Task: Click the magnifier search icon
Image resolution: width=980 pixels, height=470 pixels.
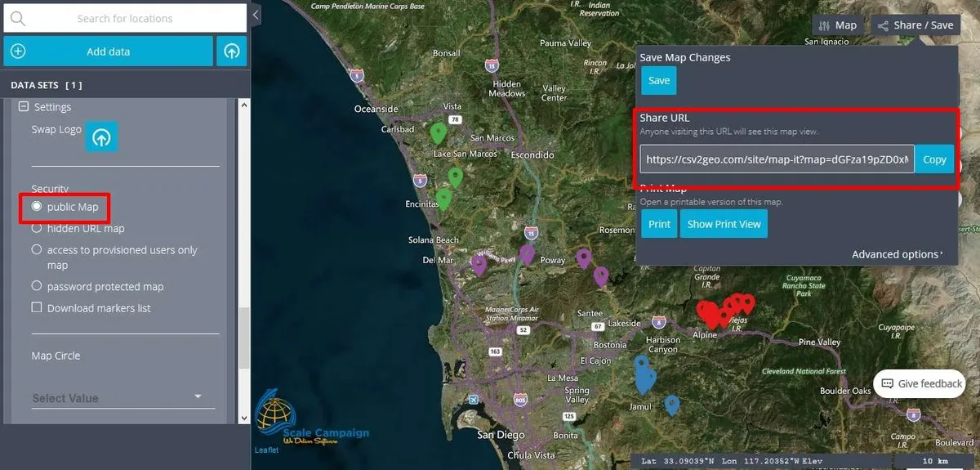Action: pyautogui.click(x=18, y=18)
